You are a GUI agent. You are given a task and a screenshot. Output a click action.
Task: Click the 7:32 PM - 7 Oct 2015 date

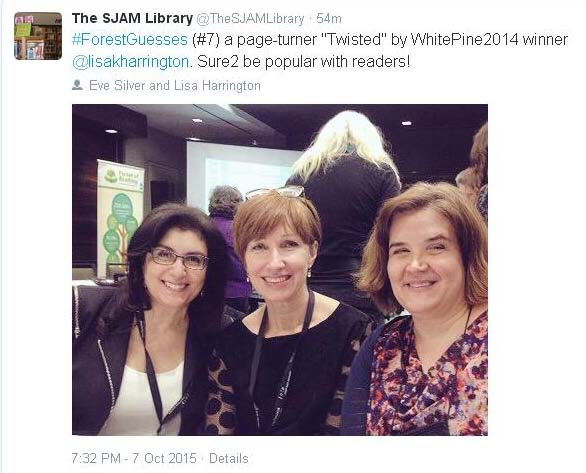[x=134, y=458]
